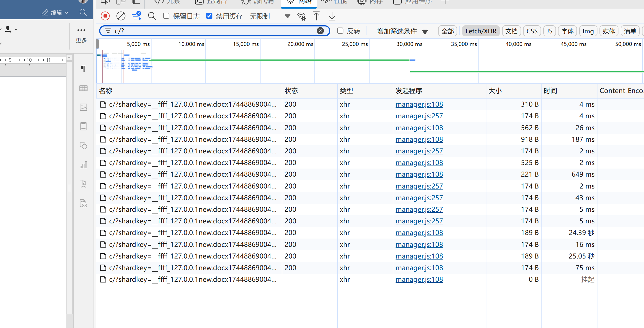Uncheck the 禁用缓存 checkbox

(x=209, y=16)
